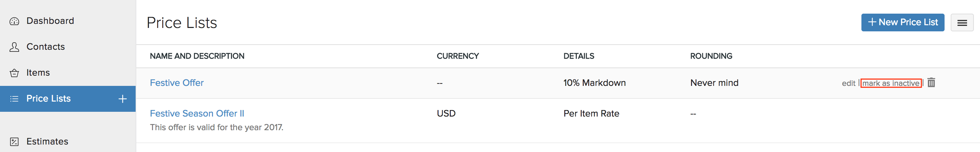Click the Items basket icon
Image resolution: width=980 pixels, height=152 pixels.
14,73
